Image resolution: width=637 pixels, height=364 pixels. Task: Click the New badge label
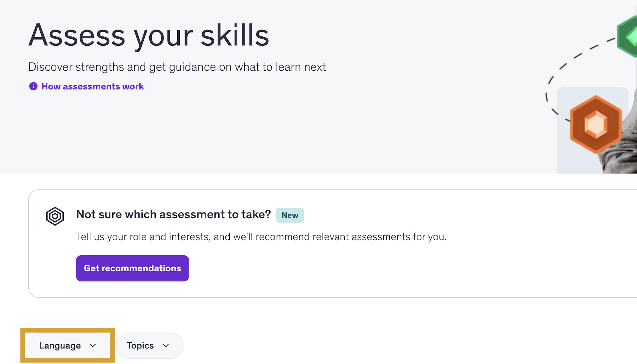pyautogui.click(x=290, y=215)
